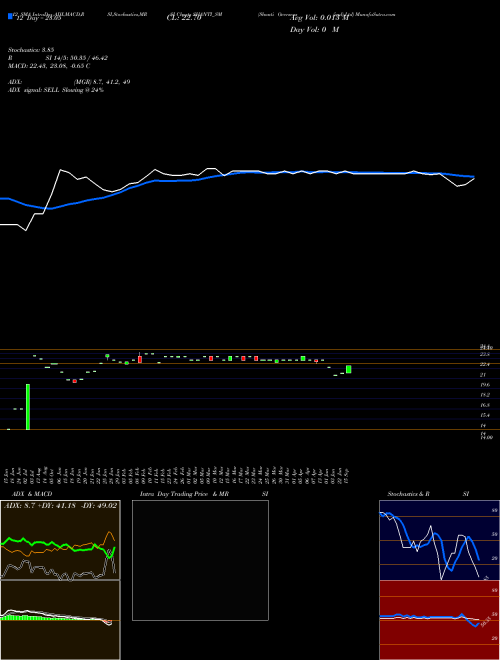
Task: Click 'ADX: 8.7 +DY: 41.18 -DY: 49.02' header
Action: [60, 506]
